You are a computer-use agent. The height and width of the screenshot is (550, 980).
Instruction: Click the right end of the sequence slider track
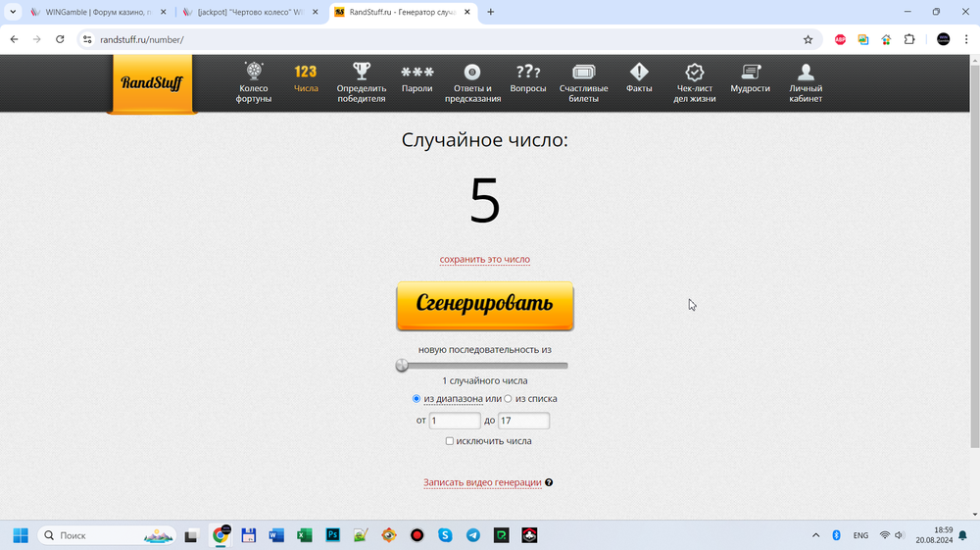tap(564, 366)
